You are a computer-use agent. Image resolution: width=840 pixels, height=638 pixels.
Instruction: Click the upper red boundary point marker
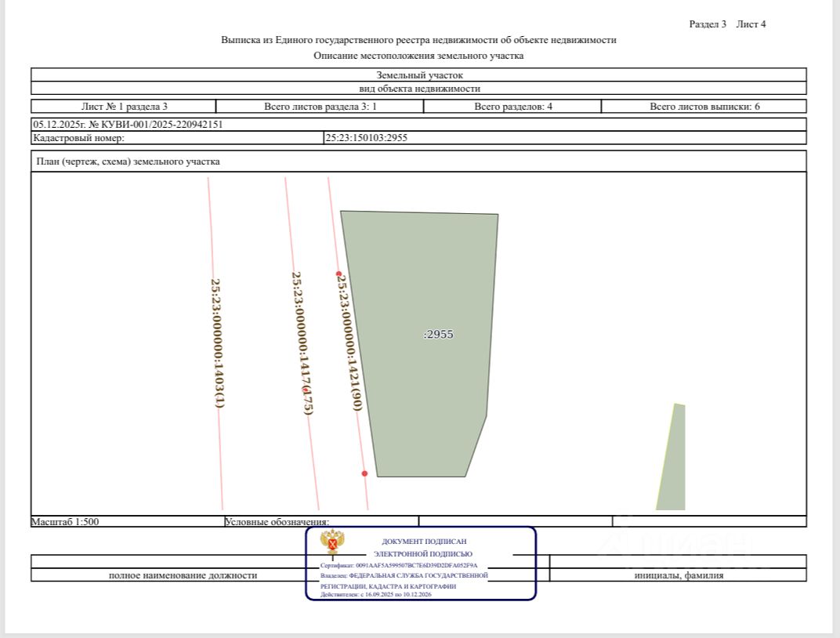pyautogui.click(x=339, y=274)
